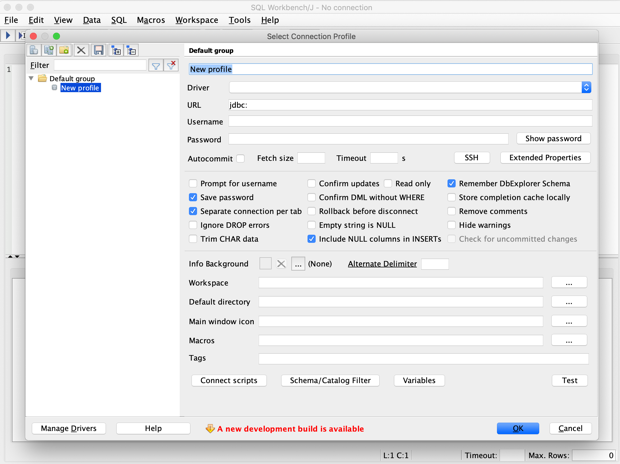Click the Info Background color swatch
This screenshot has height=464, width=620.
pos(265,264)
